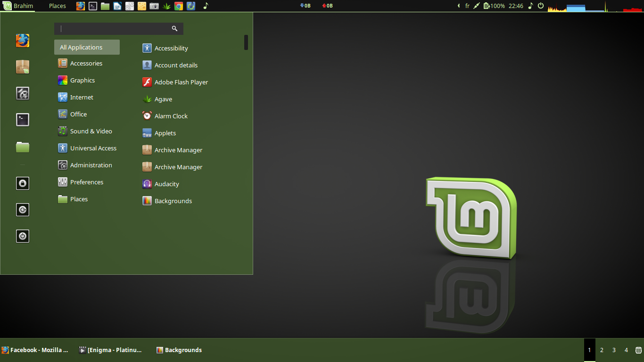The image size is (644, 362).
Task: Open the 22:46 clock calendar
Action: coord(516,6)
